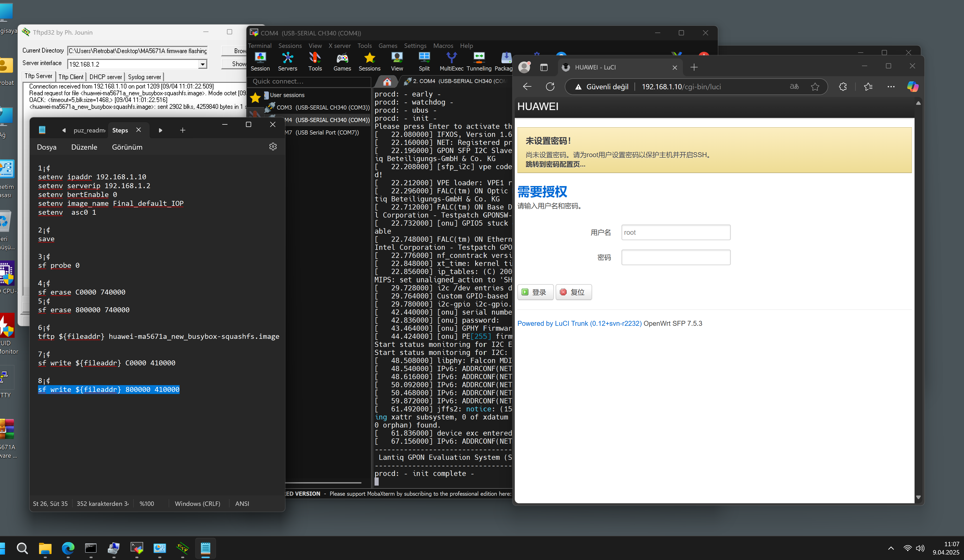Open Edge favorites list icon

click(868, 87)
